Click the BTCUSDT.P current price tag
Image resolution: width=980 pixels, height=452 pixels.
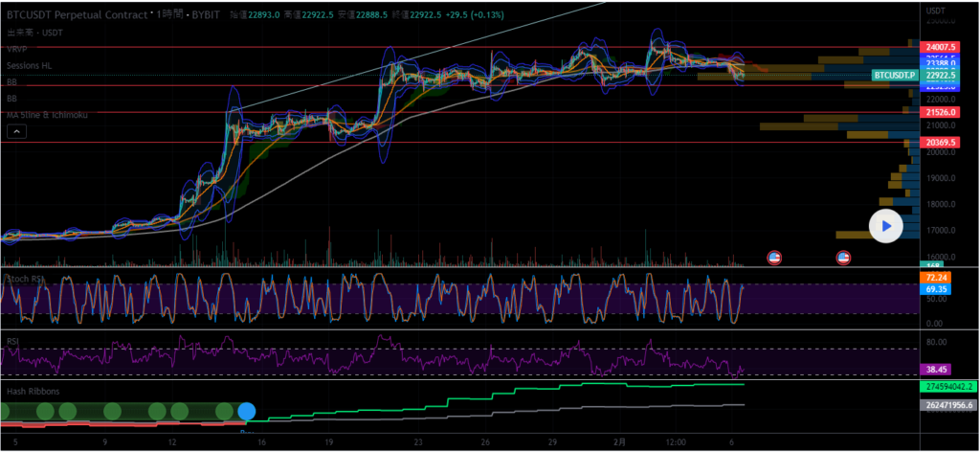[894, 74]
